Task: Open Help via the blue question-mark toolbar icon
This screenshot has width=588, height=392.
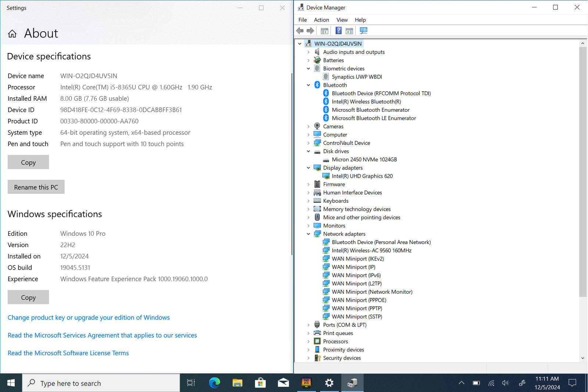Action: [x=338, y=31]
